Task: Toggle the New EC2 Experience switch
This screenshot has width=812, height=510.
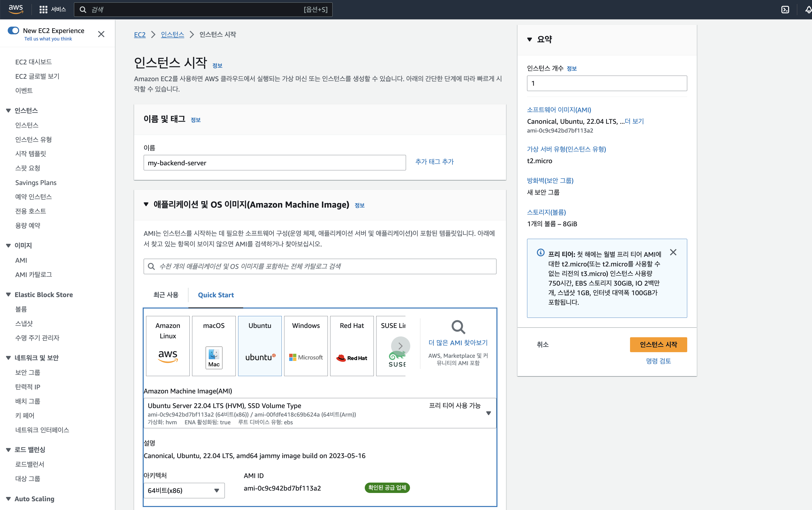Action: tap(14, 31)
